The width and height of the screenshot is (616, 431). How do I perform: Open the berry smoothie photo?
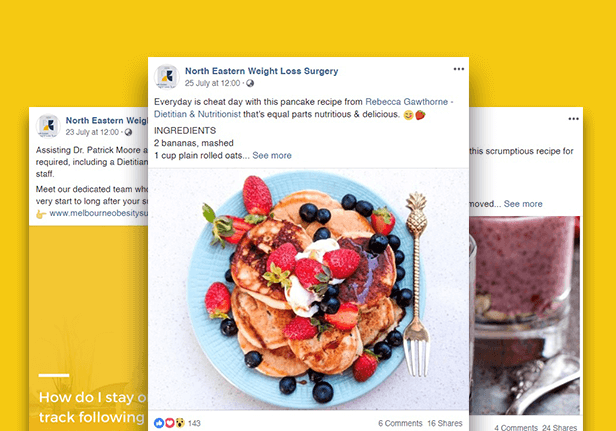524,315
